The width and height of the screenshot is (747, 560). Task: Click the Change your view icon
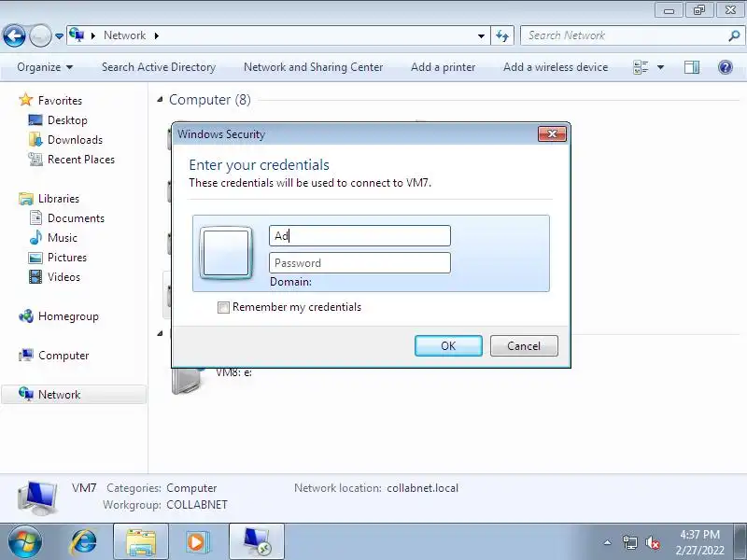(x=641, y=67)
